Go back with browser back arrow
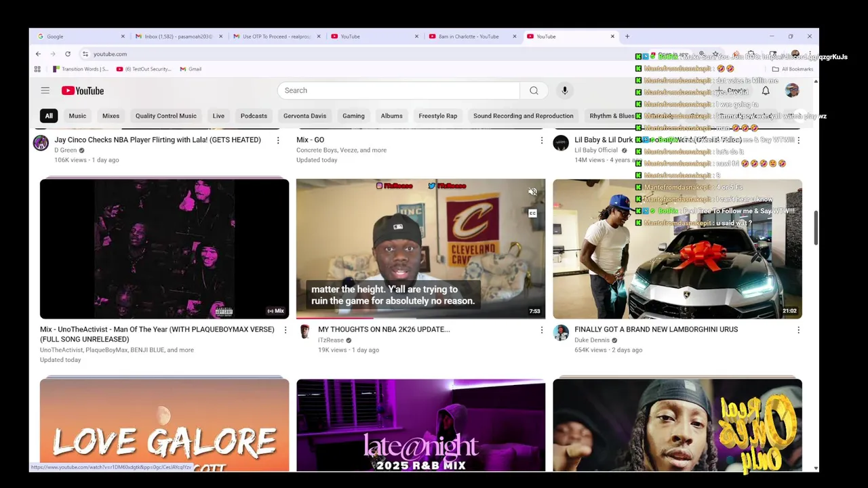Image resolution: width=868 pixels, height=488 pixels. coord(38,54)
